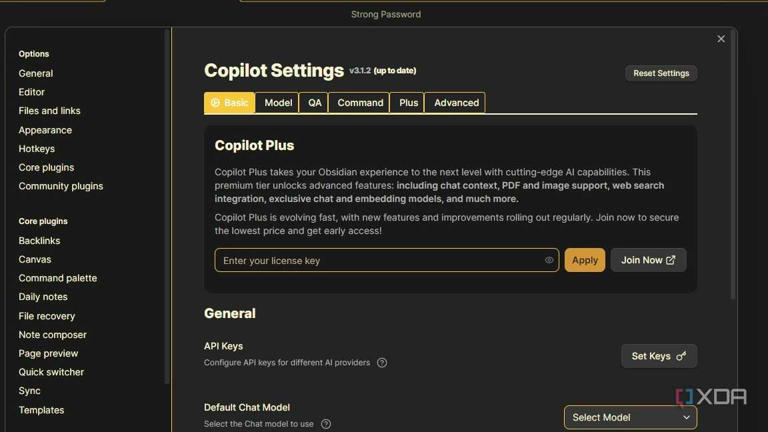Select the Basic tab
768x432 pixels.
[229, 103]
